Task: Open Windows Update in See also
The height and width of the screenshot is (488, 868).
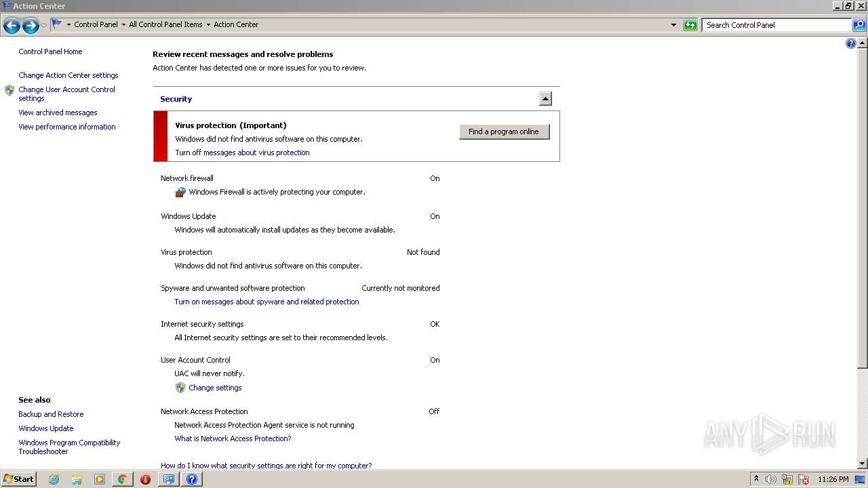Action: pos(46,428)
